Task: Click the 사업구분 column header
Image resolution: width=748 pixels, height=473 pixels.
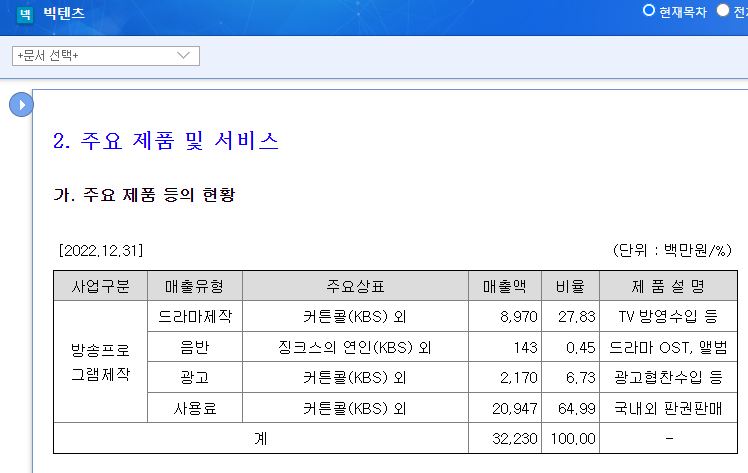Action: tap(101, 286)
